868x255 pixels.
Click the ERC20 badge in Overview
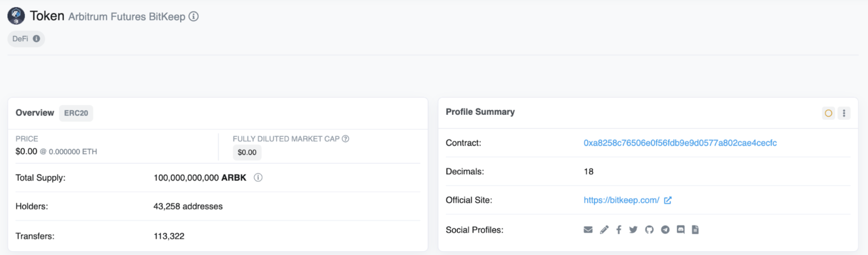[76, 113]
